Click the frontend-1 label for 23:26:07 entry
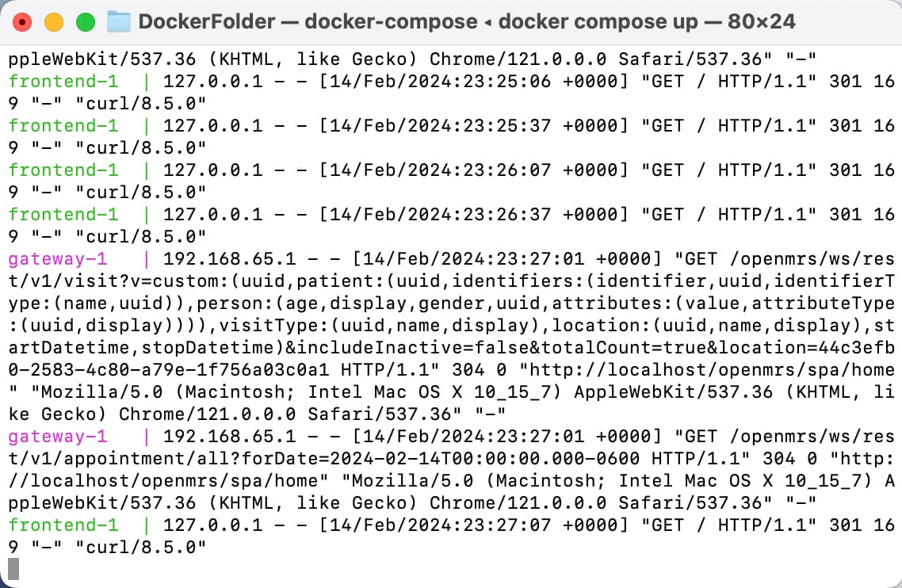 pos(63,170)
